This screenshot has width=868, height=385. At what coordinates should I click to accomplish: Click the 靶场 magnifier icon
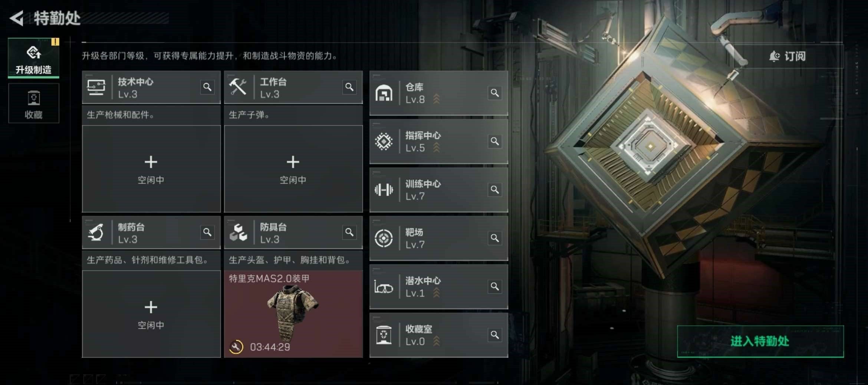[495, 238]
